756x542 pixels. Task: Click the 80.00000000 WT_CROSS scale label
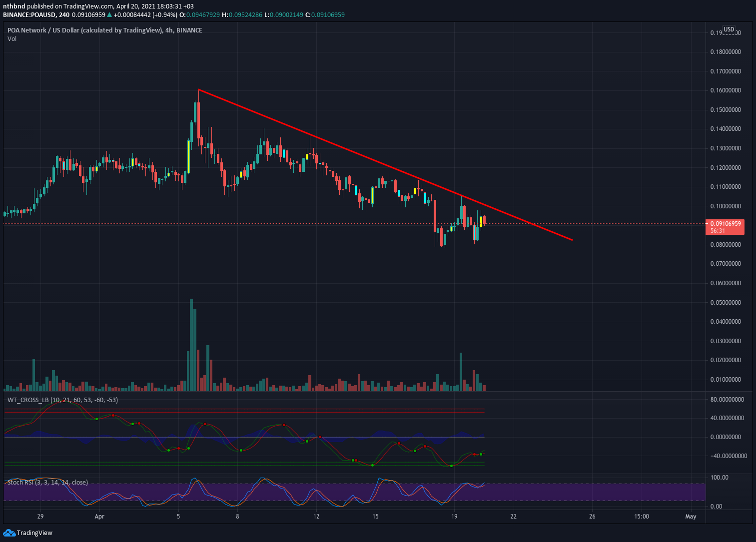(x=728, y=400)
